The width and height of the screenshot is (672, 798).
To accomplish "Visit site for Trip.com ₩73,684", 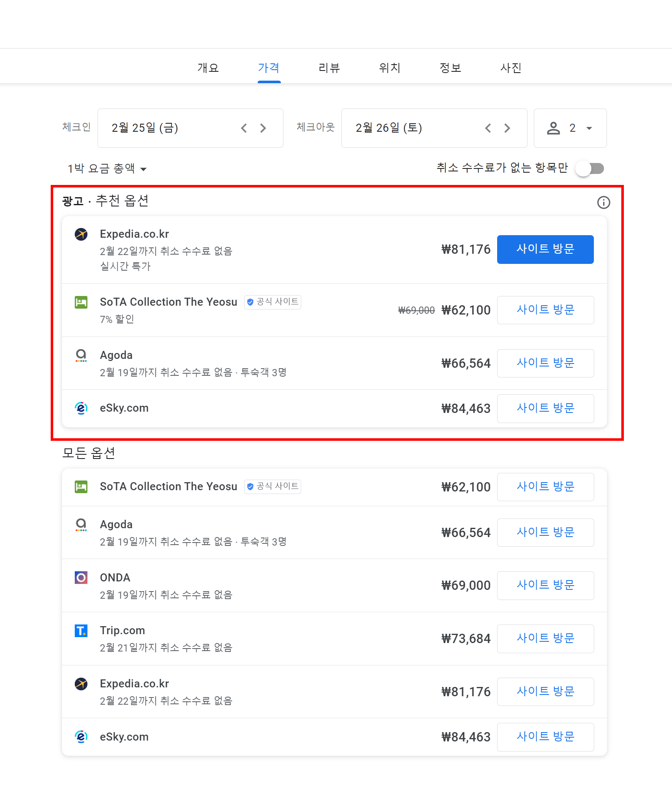I will pyautogui.click(x=545, y=638).
